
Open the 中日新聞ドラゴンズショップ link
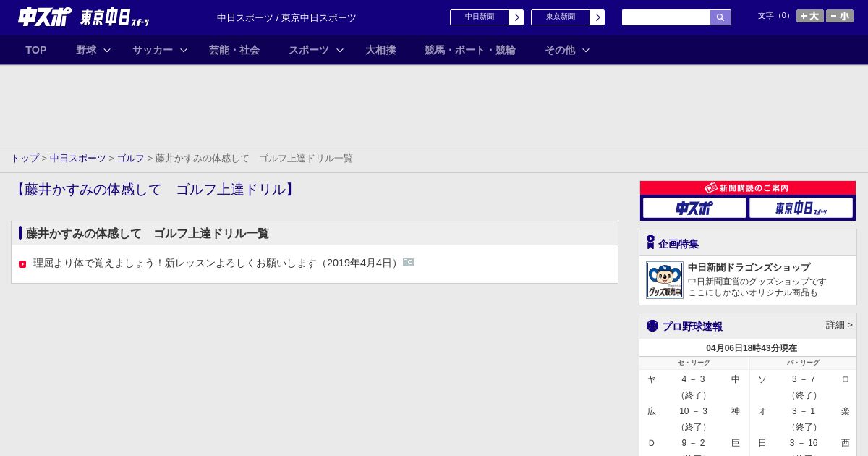pos(749,268)
